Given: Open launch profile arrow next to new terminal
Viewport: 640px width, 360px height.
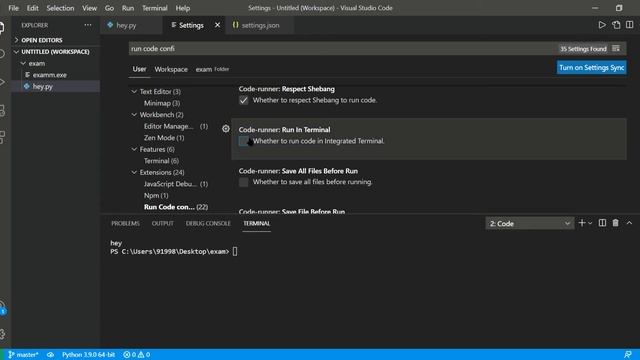Looking at the screenshot, I should pos(590,223).
